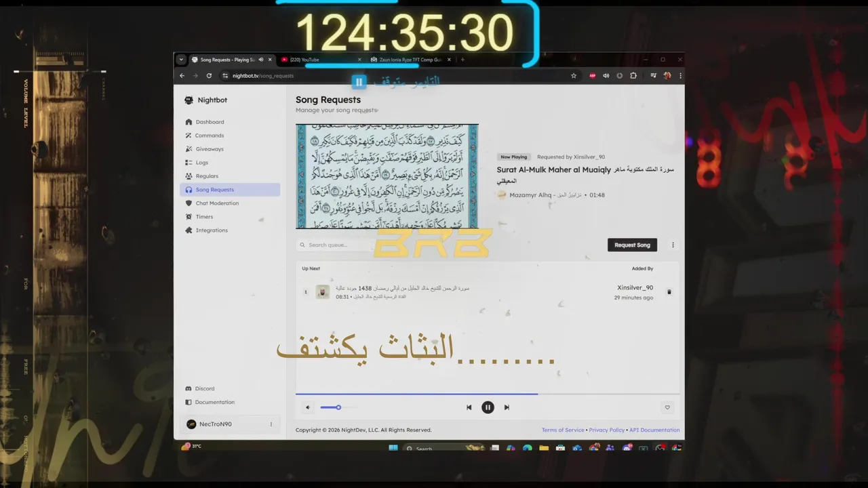This screenshot has height=488, width=868.
Task: Open the Privacy Policy link
Action: click(x=607, y=430)
